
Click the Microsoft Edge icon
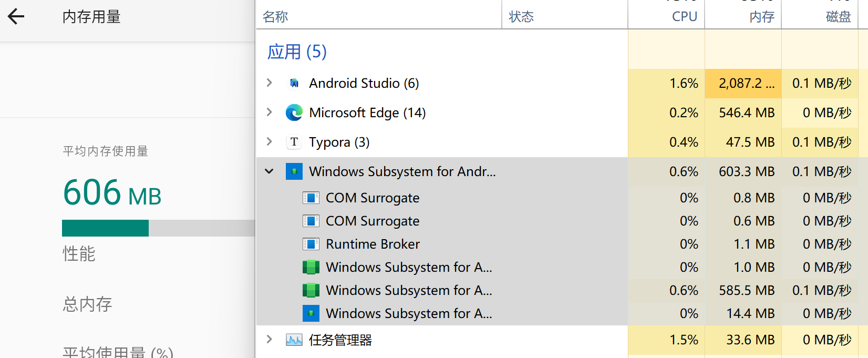[294, 113]
